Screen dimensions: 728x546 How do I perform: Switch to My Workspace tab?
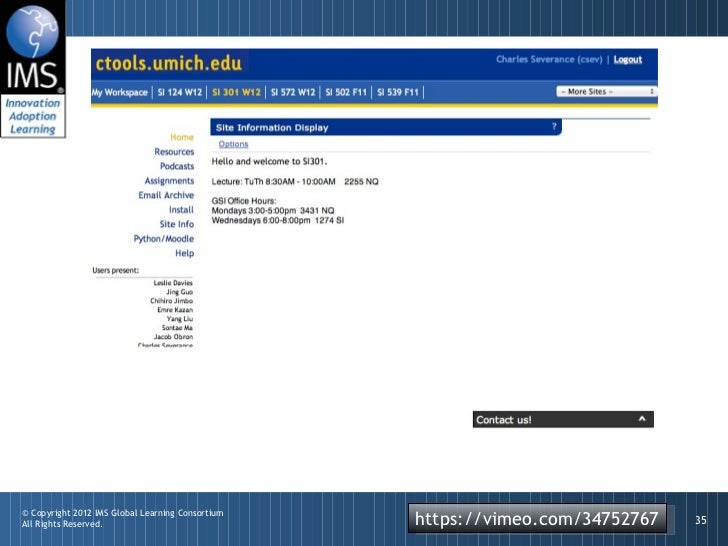119,92
